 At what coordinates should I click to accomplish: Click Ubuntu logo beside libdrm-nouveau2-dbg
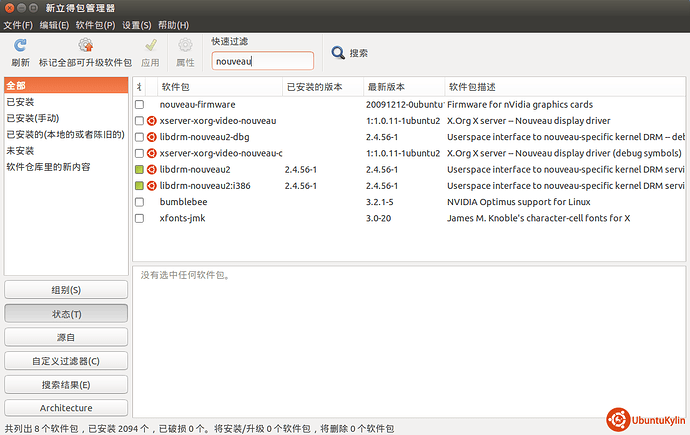152,137
